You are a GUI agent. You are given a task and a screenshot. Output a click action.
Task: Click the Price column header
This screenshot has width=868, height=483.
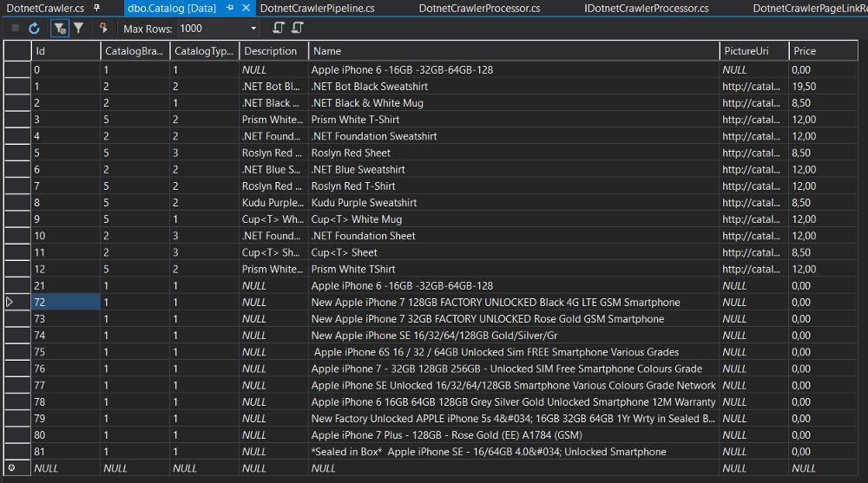pos(823,51)
